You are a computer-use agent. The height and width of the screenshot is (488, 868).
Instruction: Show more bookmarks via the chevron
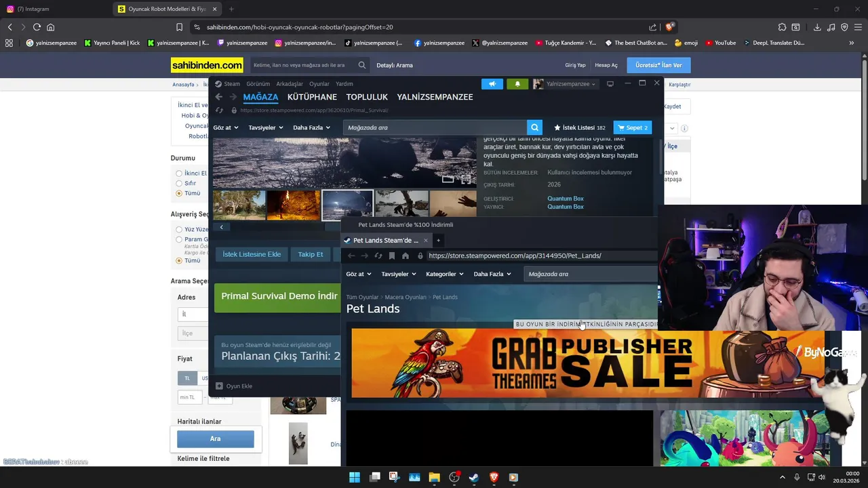[x=851, y=43]
